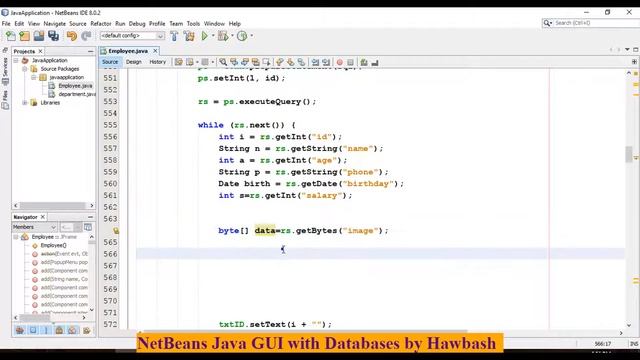Click the Redo arrow icon
Image resolution: width=640 pixels, height=360 pixels.
pyautogui.click(x=86, y=36)
